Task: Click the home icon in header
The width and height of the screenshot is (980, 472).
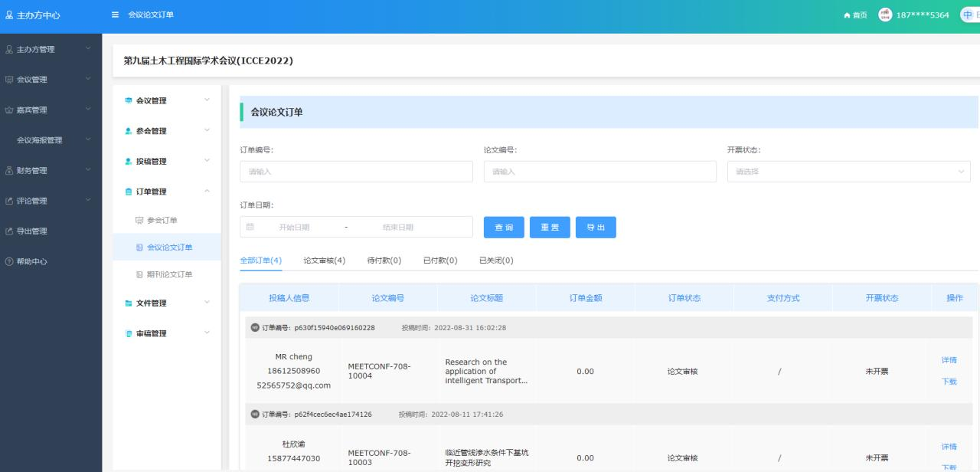Action: click(846, 16)
